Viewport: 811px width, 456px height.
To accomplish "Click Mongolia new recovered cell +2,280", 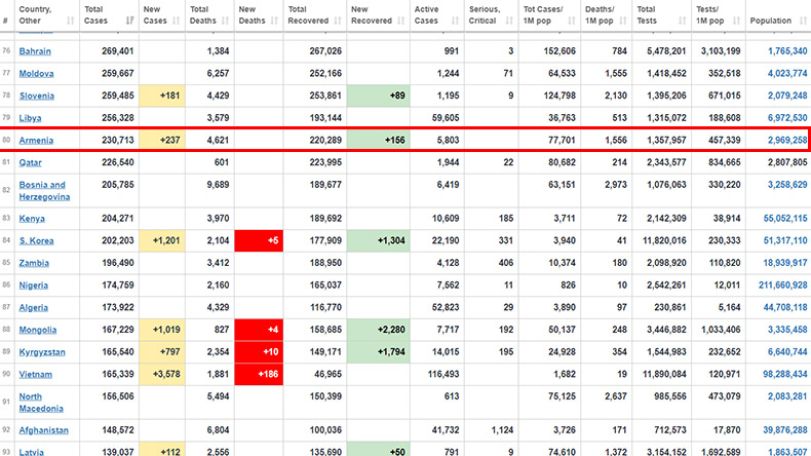I will [378, 330].
